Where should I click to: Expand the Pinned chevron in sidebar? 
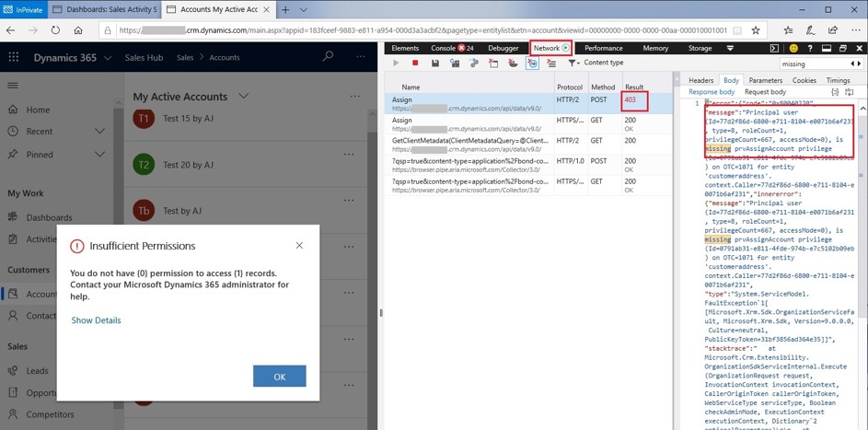(x=100, y=155)
